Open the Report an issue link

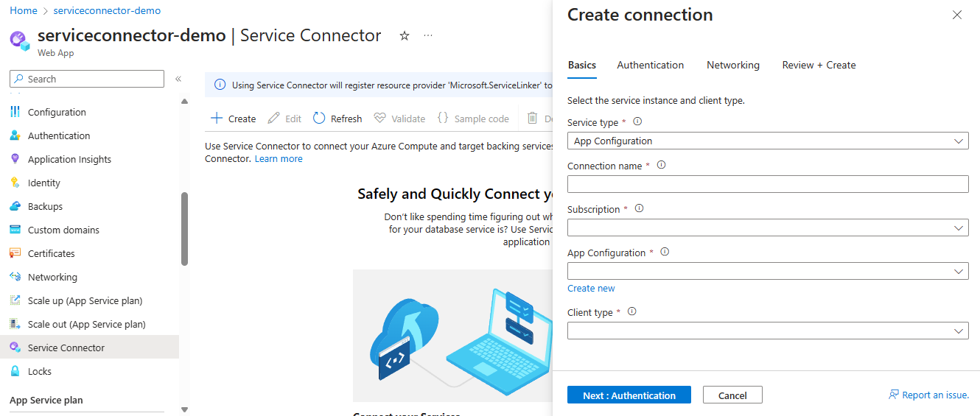pos(929,395)
